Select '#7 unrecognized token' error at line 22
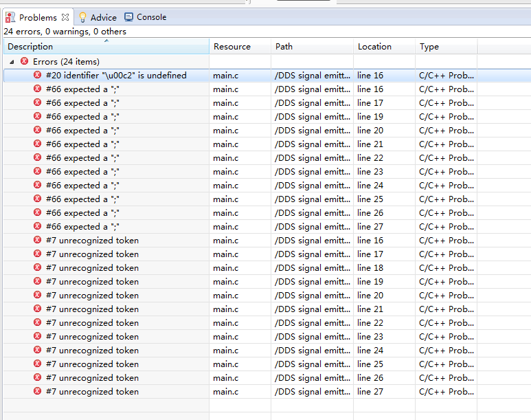Image resolution: width=531 pixels, height=420 pixels. [92, 322]
